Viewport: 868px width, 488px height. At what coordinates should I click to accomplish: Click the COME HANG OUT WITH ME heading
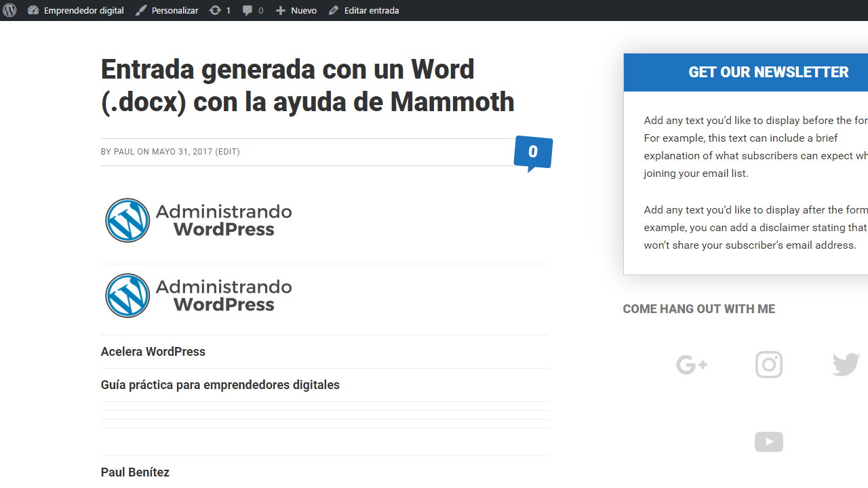pos(698,309)
